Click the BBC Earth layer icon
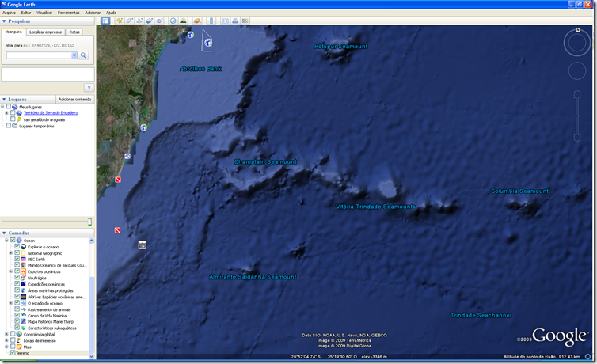The width and height of the screenshot is (597, 364). pyautogui.click(x=23, y=260)
